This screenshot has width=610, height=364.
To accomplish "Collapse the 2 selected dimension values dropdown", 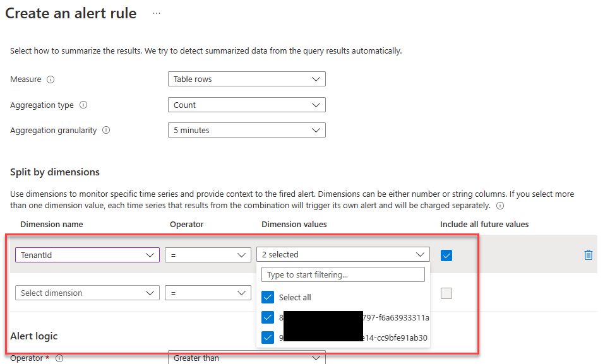I will click(343, 255).
